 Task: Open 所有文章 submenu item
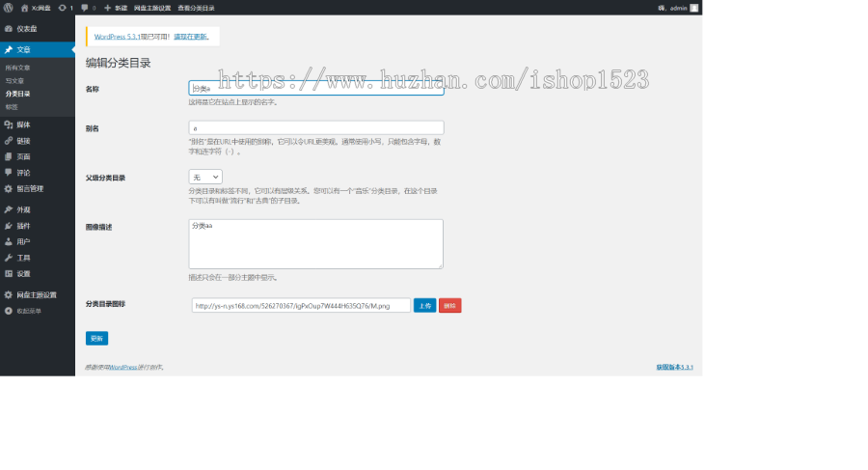coord(17,68)
